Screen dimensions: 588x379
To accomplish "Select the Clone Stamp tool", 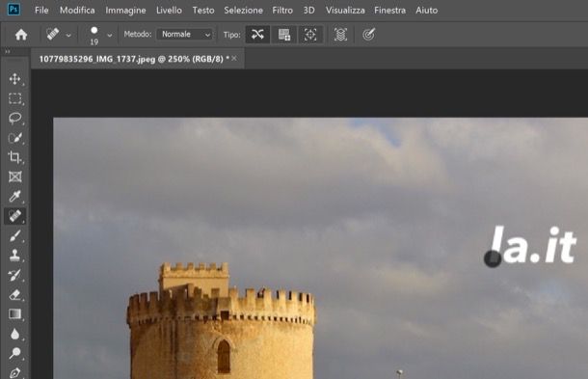I will coord(15,256).
